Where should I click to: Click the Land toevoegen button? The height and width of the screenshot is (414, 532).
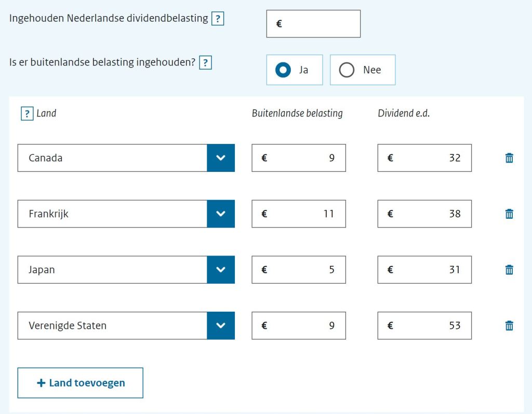[x=81, y=383]
